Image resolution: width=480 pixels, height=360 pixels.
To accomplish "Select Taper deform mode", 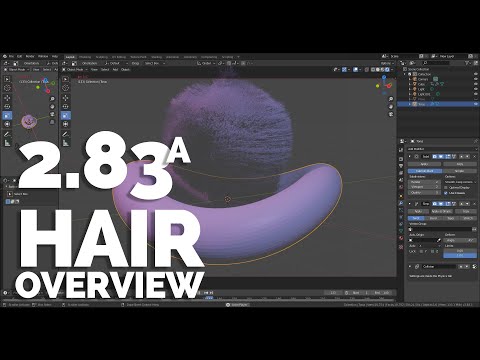I will (x=451, y=218).
